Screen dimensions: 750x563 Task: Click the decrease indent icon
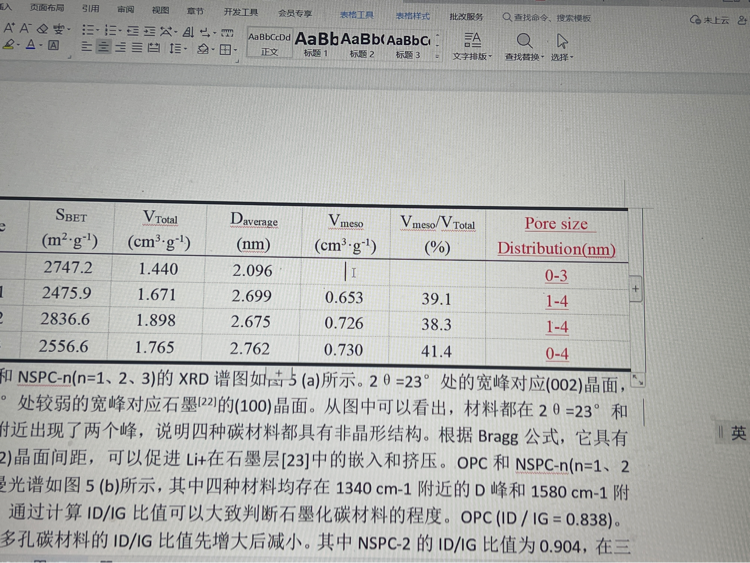(132, 31)
